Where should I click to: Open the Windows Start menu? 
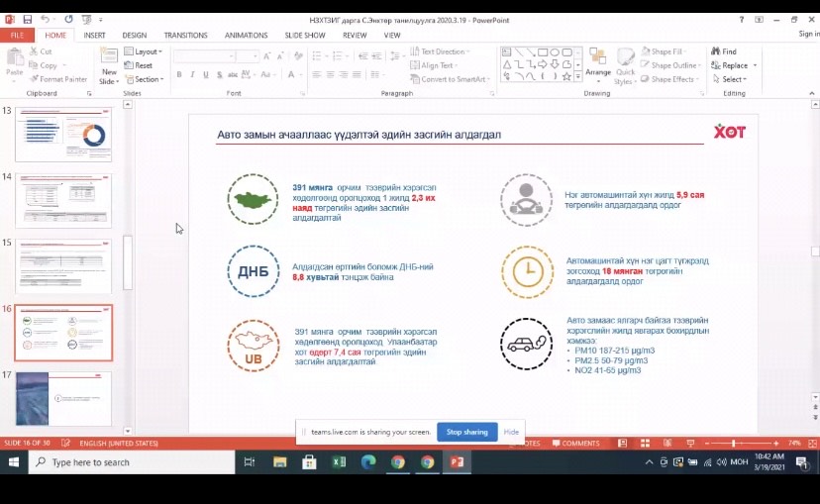19,462
